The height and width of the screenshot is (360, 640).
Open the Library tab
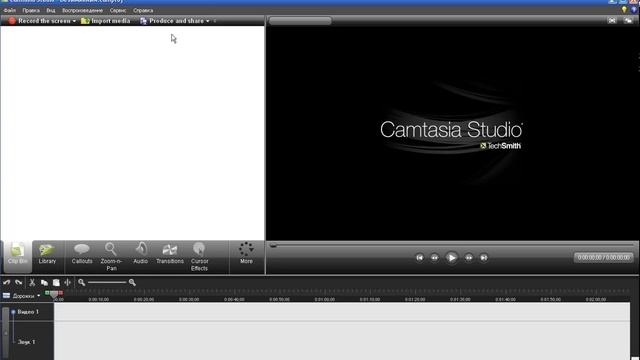[x=47, y=254]
